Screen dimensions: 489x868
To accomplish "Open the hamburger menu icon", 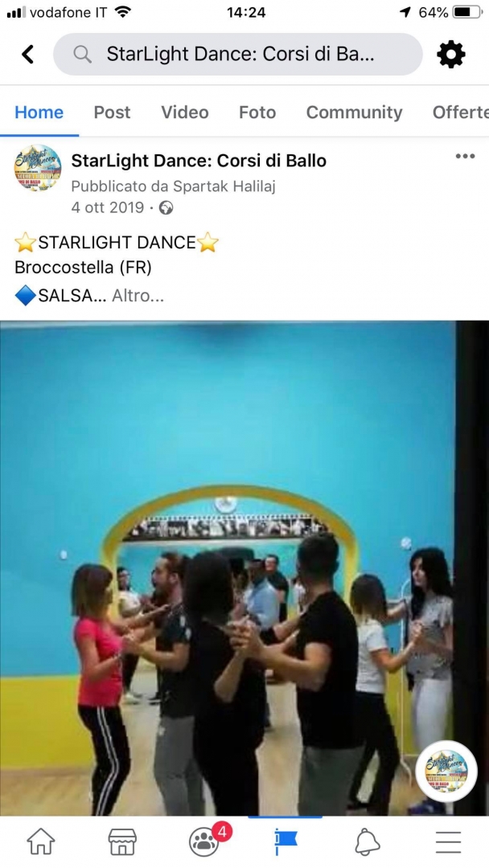I will tap(448, 842).
